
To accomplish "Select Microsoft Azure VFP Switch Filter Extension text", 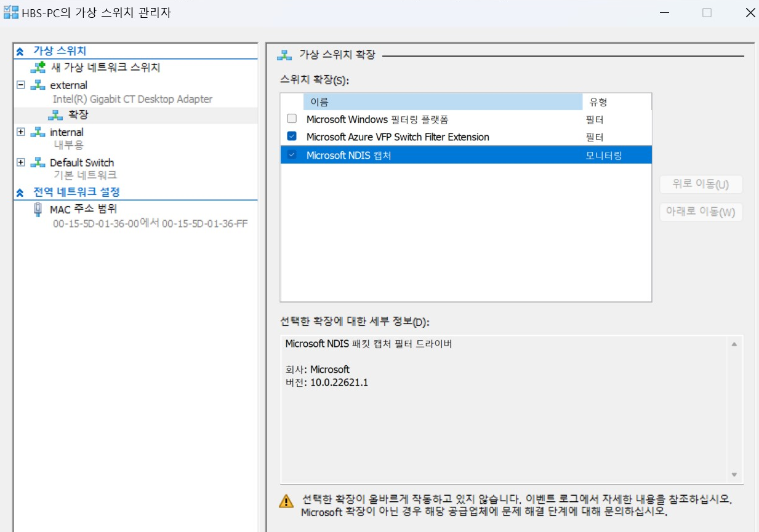I will (398, 137).
